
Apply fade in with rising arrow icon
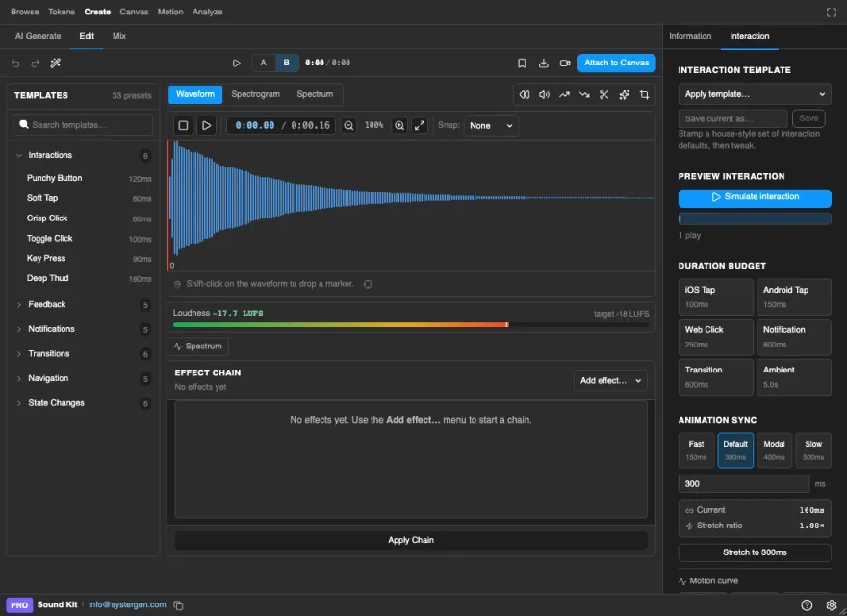point(564,94)
